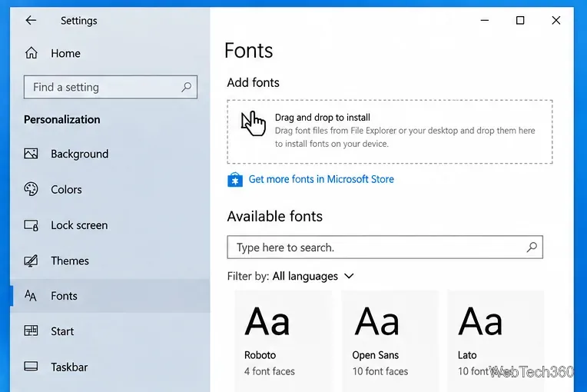Select the Colors palette icon
The image size is (587, 392).
click(31, 189)
